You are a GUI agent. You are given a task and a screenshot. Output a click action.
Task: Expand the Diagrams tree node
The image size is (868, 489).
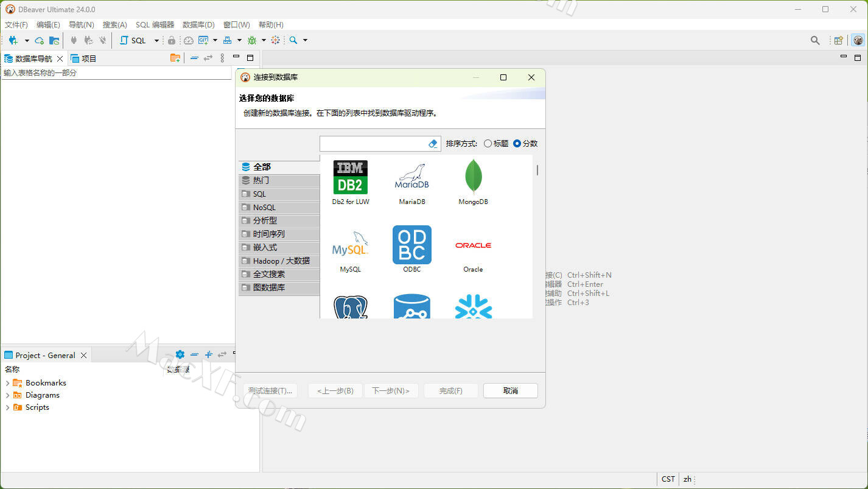pyautogui.click(x=7, y=395)
